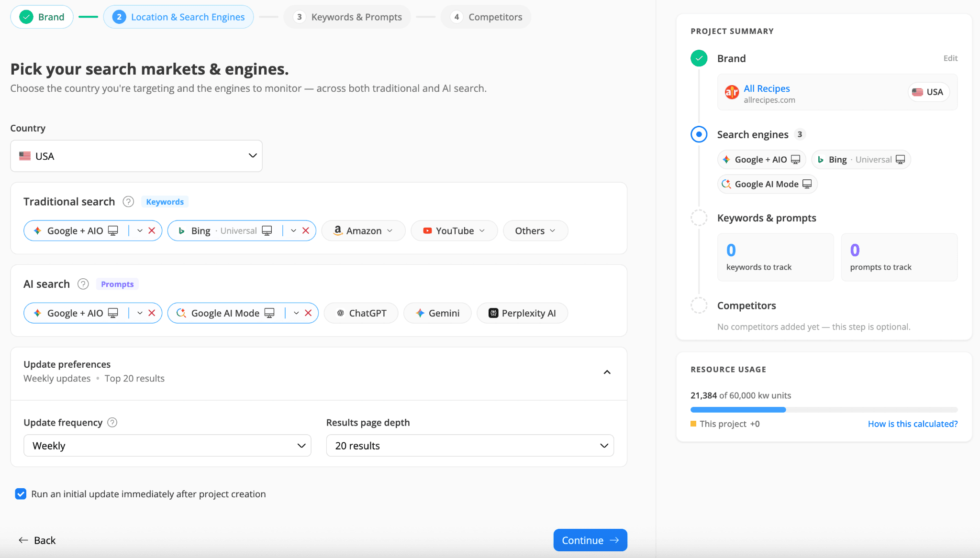
Task: Click 'Weekly updates' summary text
Action: pos(57,378)
